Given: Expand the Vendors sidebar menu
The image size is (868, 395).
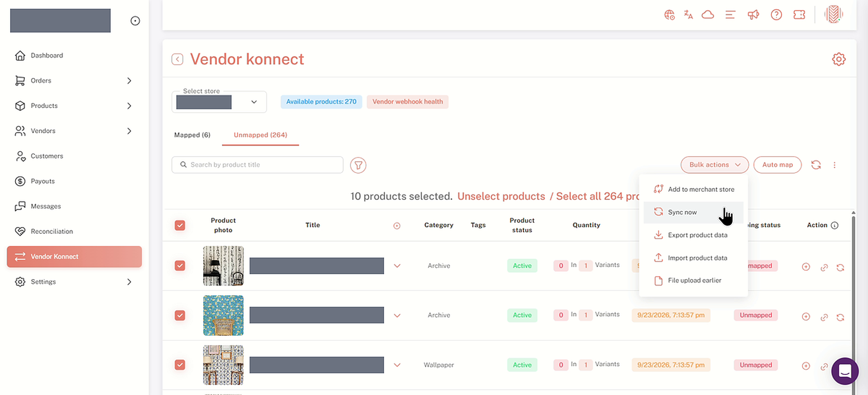Looking at the screenshot, I should click(x=129, y=131).
